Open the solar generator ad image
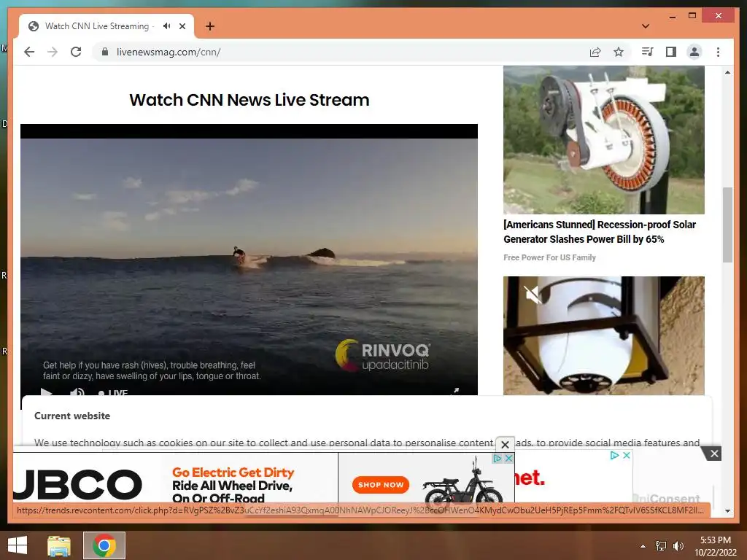747x560 pixels. coord(603,140)
